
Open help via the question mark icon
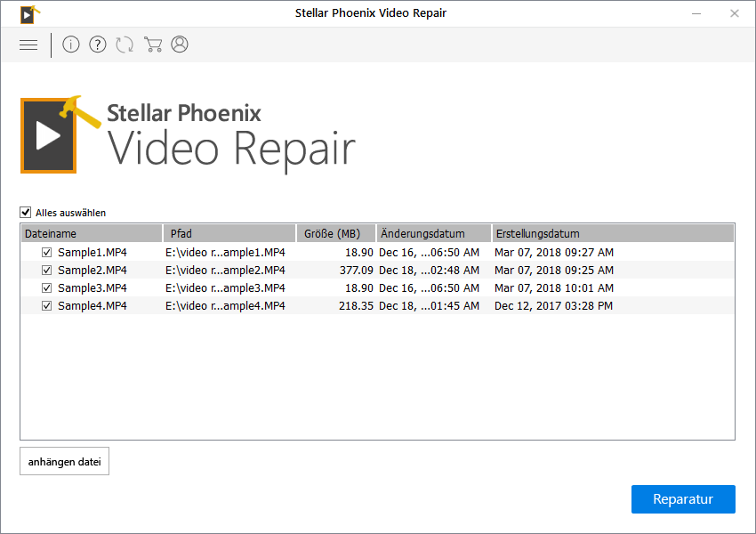98,44
